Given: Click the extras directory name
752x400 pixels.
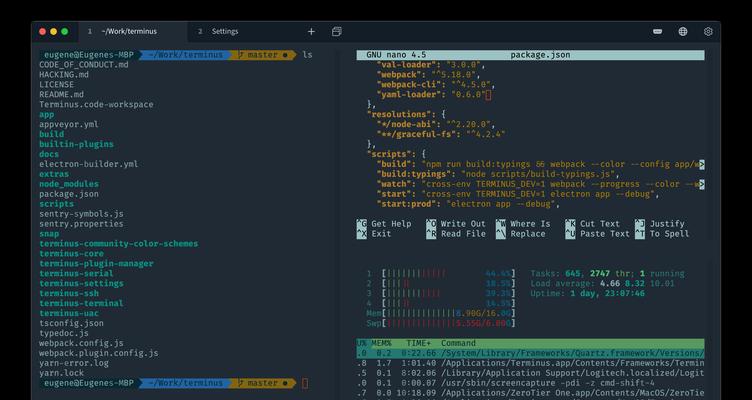Looking at the screenshot, I should point(54,174).
